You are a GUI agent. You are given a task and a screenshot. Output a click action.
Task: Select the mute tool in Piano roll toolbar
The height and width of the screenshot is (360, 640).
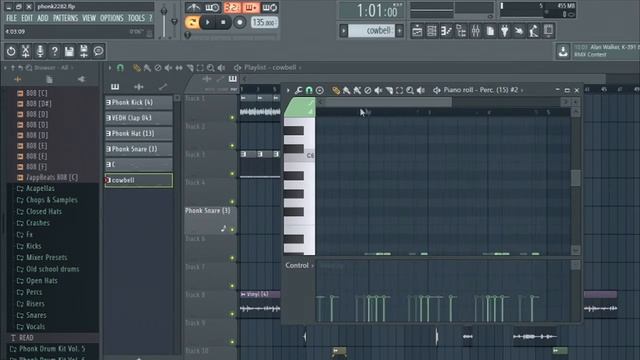click(x=378, y=90)
